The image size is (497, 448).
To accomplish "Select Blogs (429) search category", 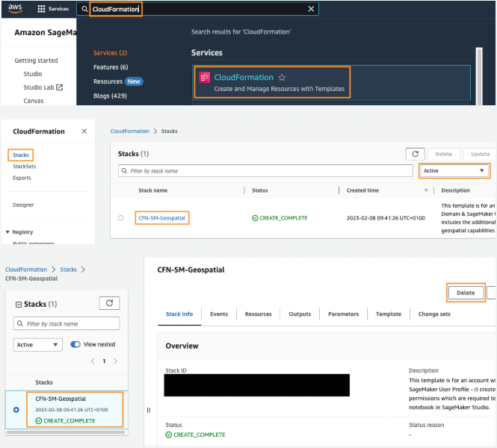I will coord(110,96).
